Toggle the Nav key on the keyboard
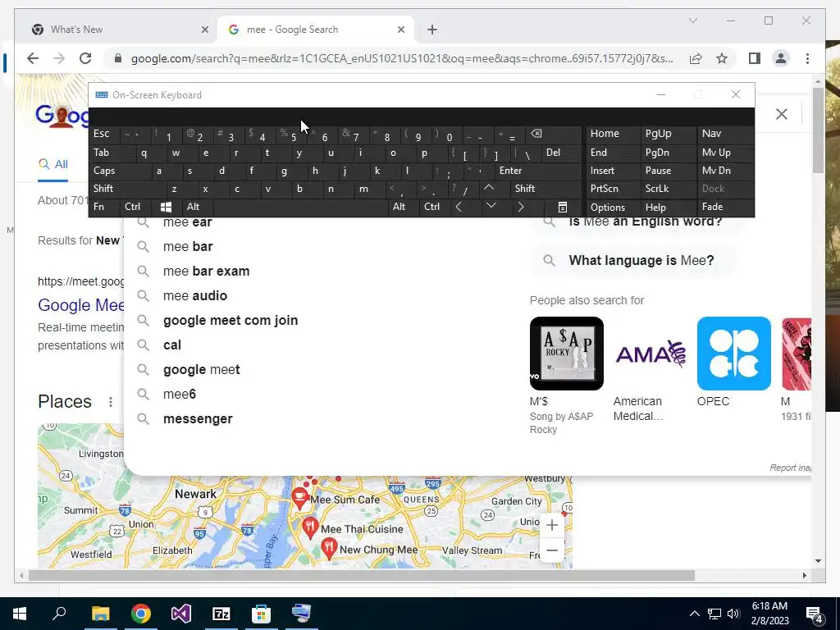 click(725, 134)
